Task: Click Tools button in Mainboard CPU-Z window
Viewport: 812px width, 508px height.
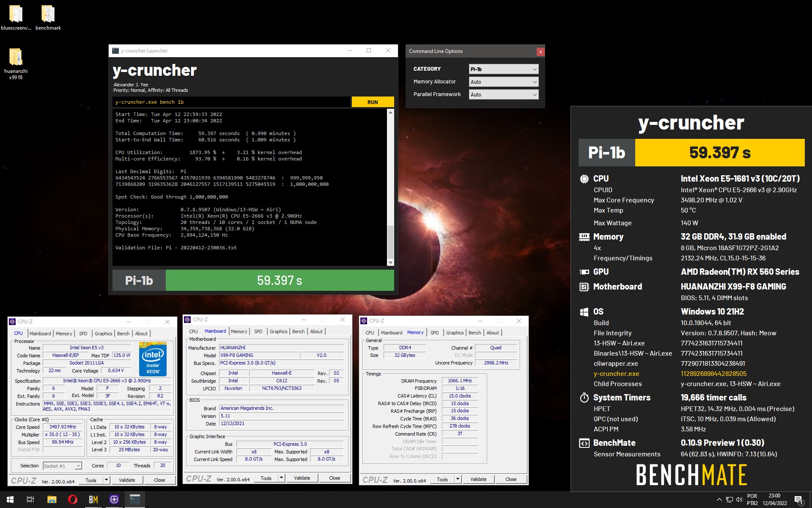Action: [266, 478]
